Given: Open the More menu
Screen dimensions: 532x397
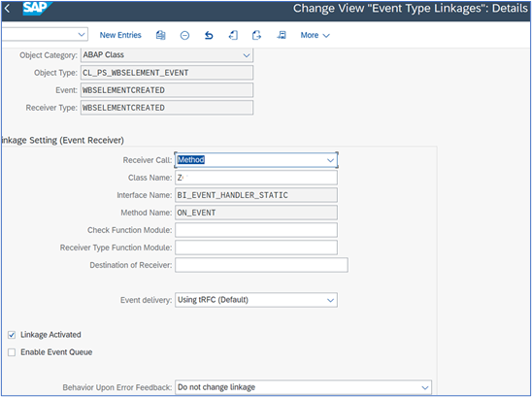Looking at the screenshot, I should pos(315,35).
